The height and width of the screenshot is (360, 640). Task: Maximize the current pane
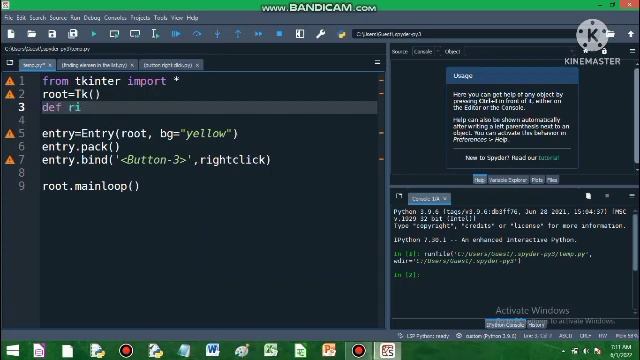pos(300,34)
